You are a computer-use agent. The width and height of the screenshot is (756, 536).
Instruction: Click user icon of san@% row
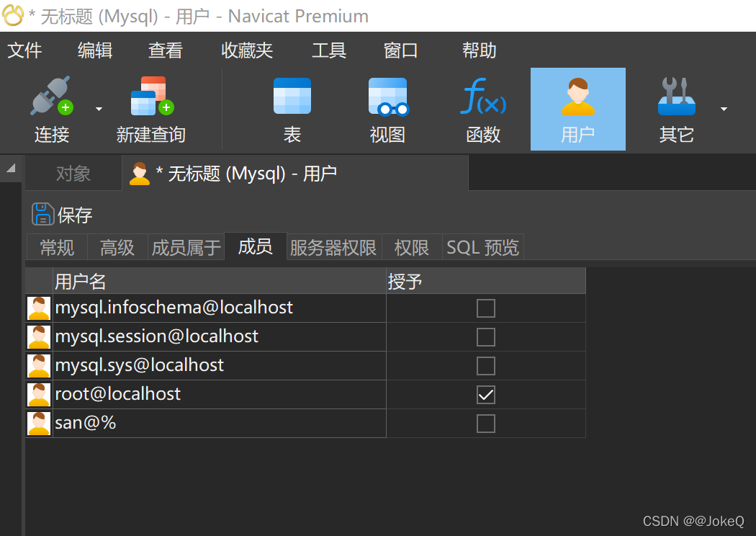tap(39, 424)
